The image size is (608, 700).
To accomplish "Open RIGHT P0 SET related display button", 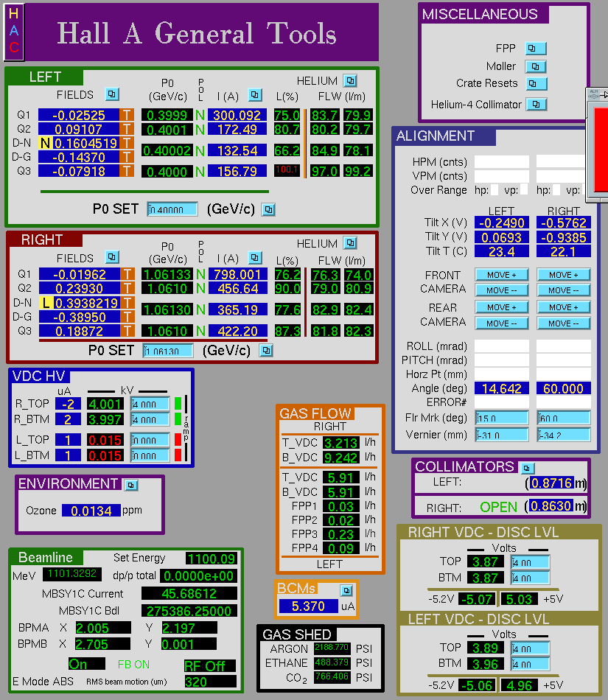I will coord(267,351).
